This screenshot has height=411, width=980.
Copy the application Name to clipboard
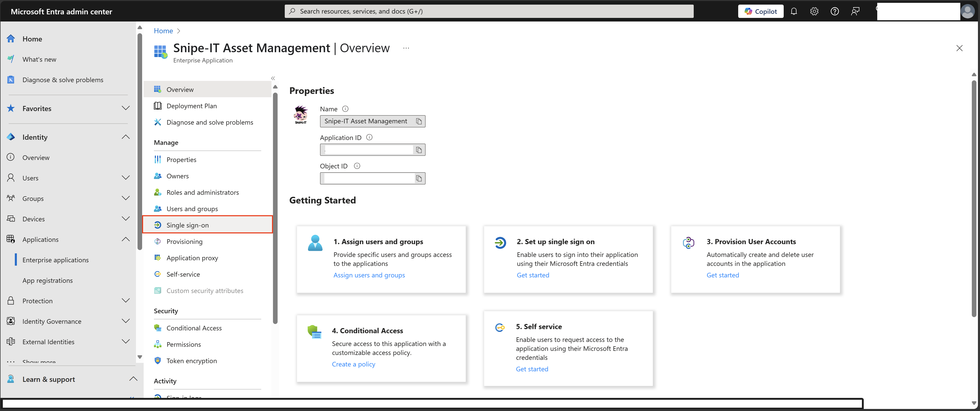pyautogui.click(x=419, y=121)
